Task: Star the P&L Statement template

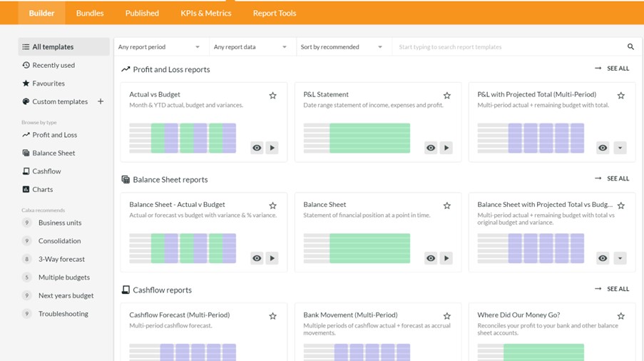Action: (x=447, y=96)
